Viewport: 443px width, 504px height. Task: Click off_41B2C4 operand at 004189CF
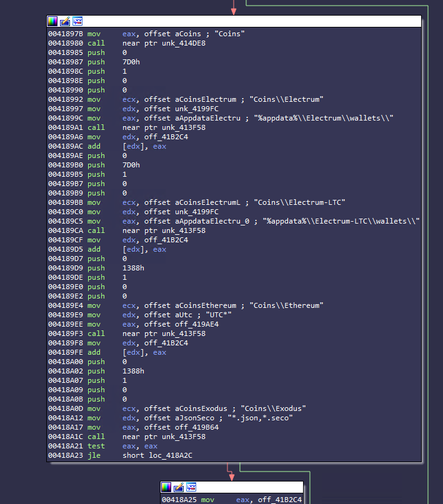click(166, 240)
